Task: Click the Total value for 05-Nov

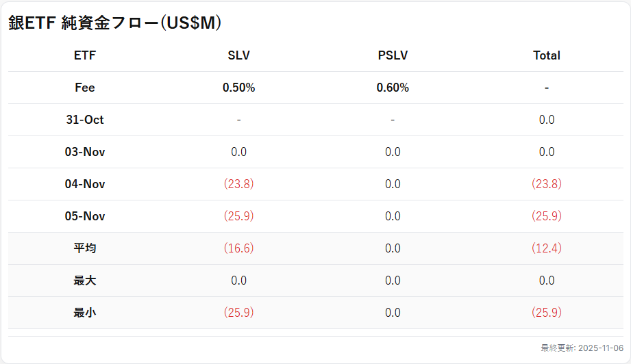Action: pyautogui.click(x=546, y=216)
